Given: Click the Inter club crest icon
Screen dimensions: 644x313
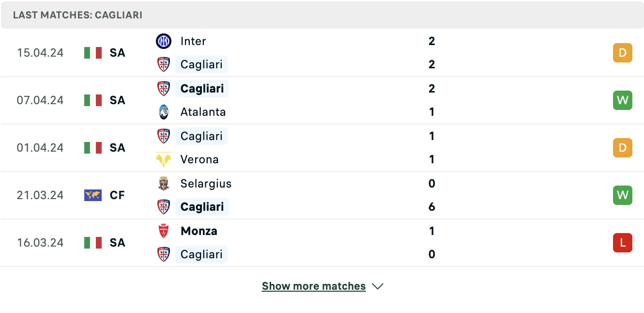Looking at the screenshot, I should pyautogui.click(x=164, y=41).
